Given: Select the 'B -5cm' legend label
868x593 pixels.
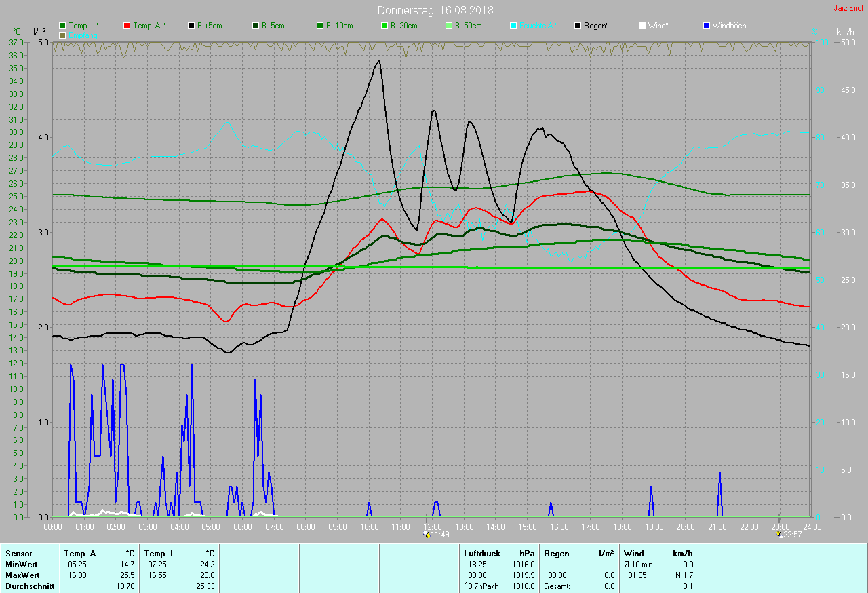Looking at the screenshot, I should coord(273,26).
